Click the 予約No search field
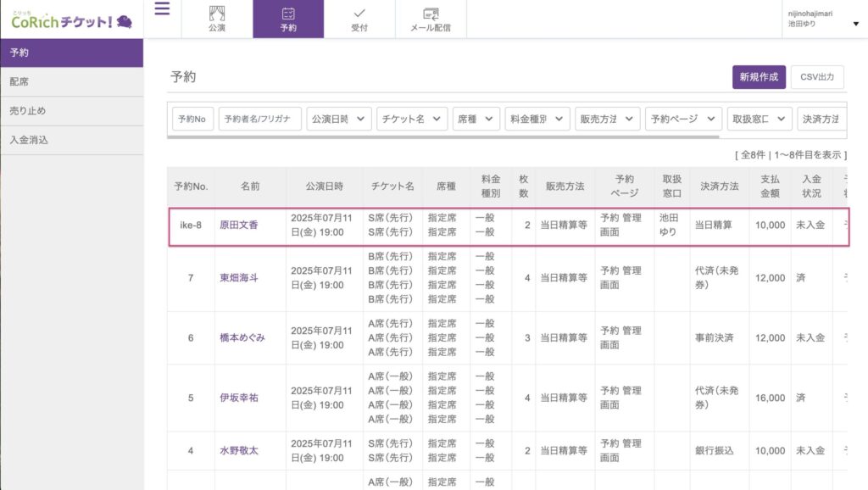Screen dimensions: 868x490 pos(193,120)
